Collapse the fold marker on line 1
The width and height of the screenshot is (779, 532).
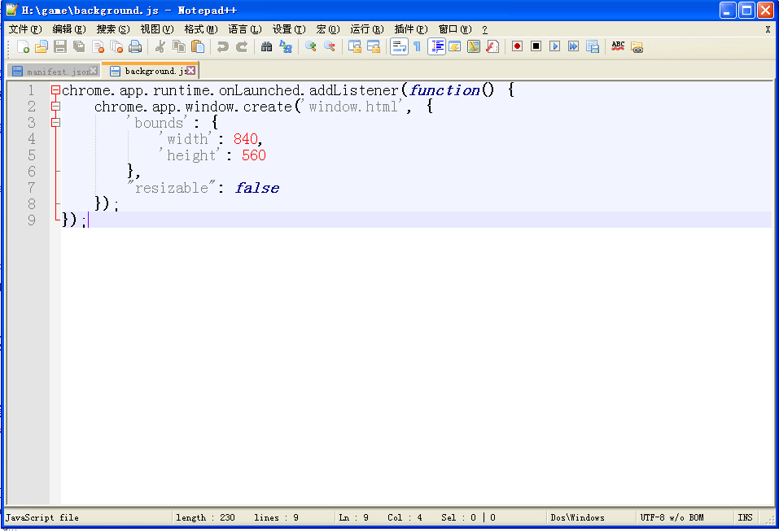55,90
